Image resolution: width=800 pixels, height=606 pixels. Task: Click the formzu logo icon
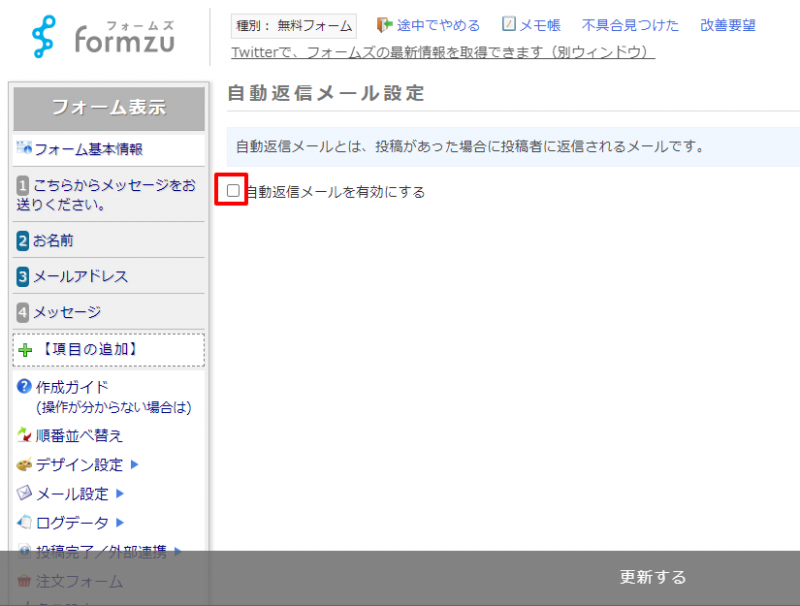[x=44, y=36]
